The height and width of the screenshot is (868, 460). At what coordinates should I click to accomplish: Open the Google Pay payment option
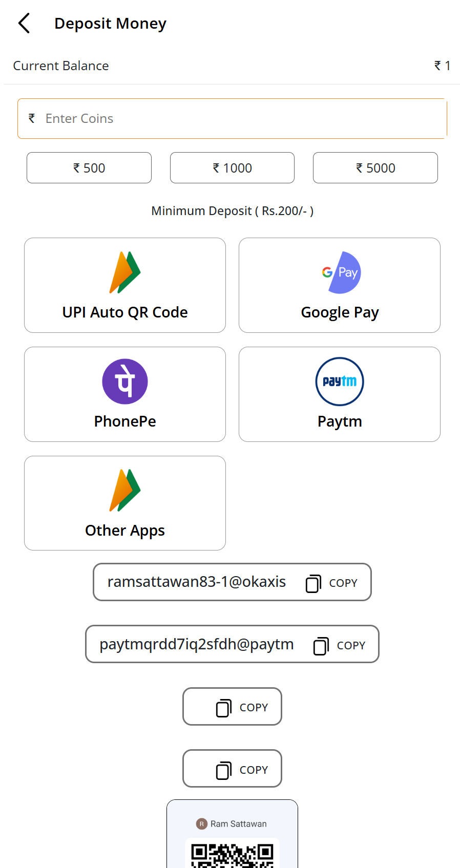(340, 285)
